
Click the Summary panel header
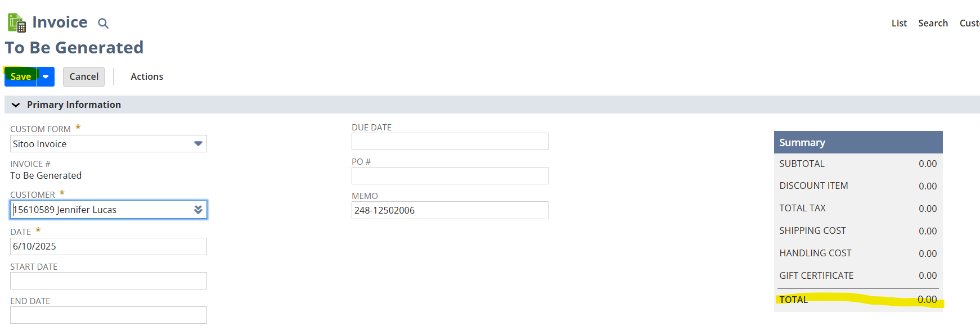click(x=858, y=142)
